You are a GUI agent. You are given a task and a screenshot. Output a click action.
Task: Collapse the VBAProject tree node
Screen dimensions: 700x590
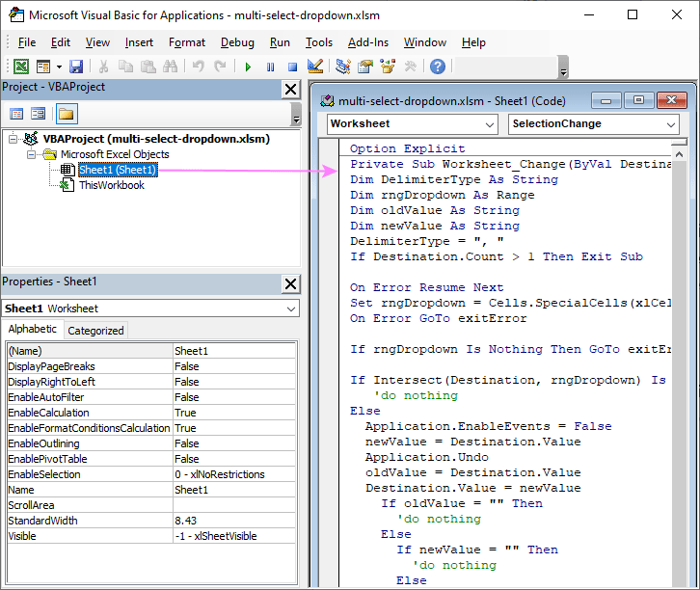13,139
